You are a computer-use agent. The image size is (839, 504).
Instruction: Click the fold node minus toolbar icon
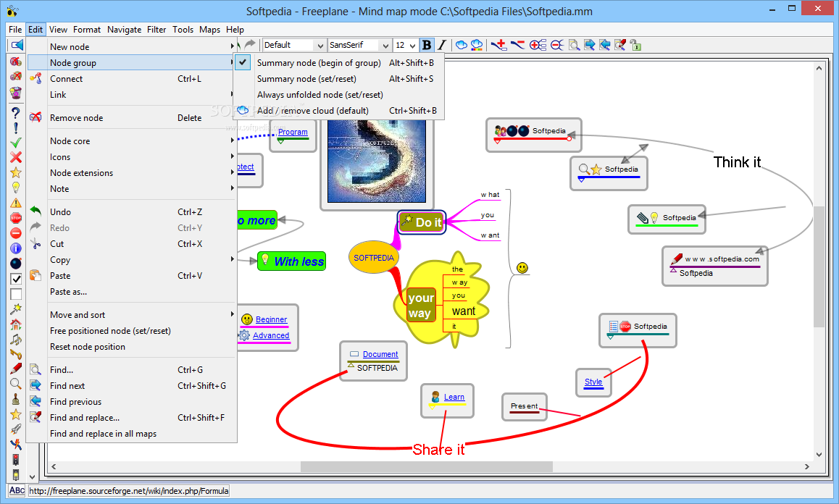point(557,45)
